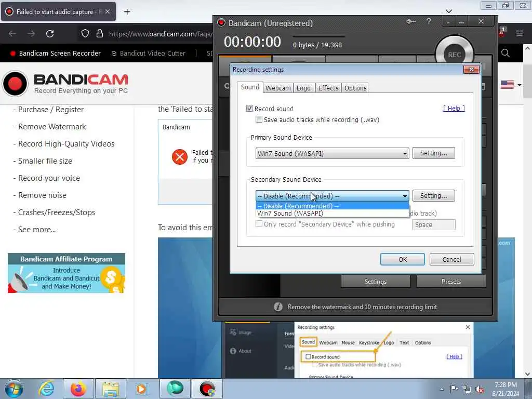Click browser vertical scrollbar
This screenshot has width=532, height=399.
coord(527,210)
